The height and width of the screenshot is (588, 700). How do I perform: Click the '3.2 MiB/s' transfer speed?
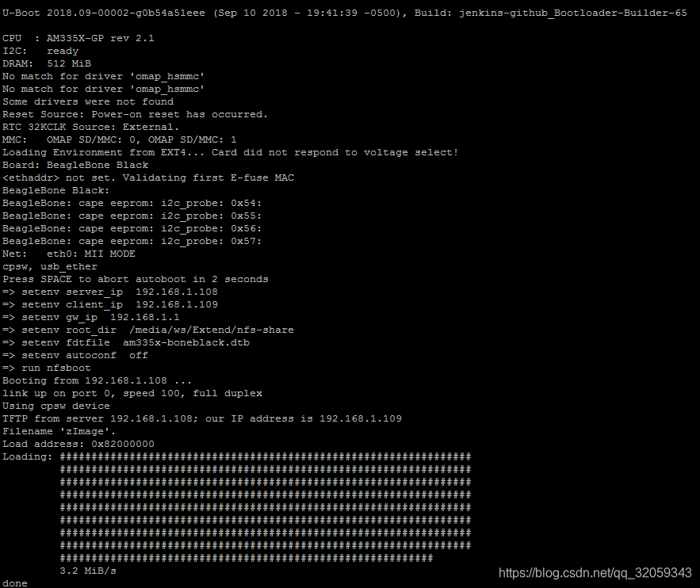[x=88, y=571]
